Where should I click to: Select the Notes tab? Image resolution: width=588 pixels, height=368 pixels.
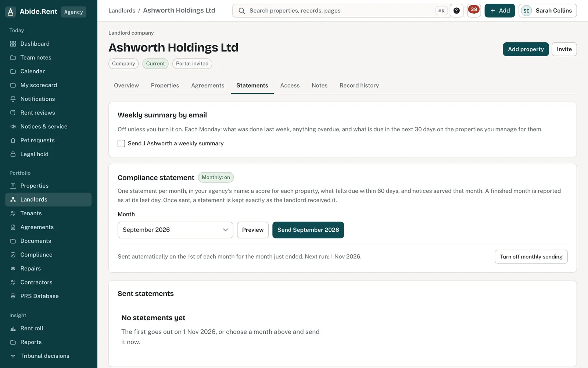tap(319, 85)
